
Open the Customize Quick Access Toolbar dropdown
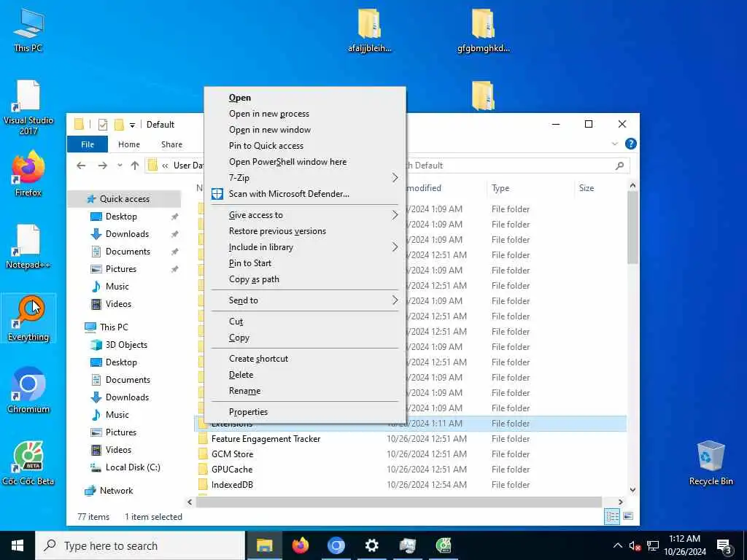coord(133,125)
